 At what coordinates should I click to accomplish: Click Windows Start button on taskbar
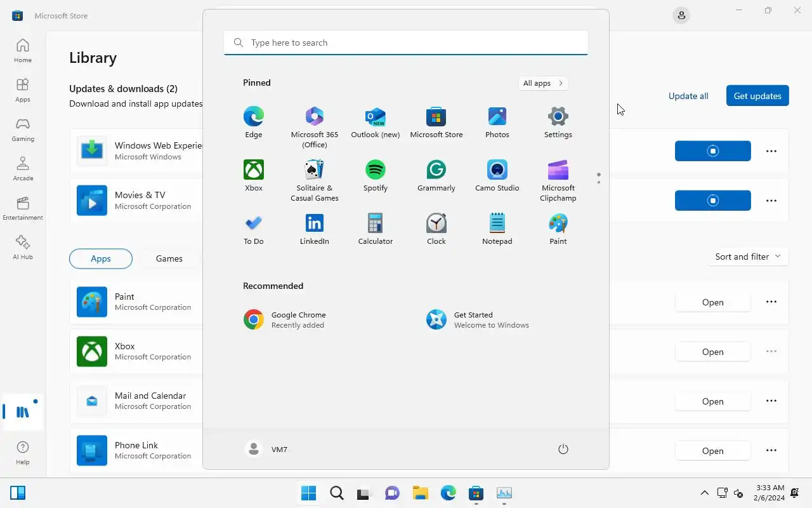[309, 493]
